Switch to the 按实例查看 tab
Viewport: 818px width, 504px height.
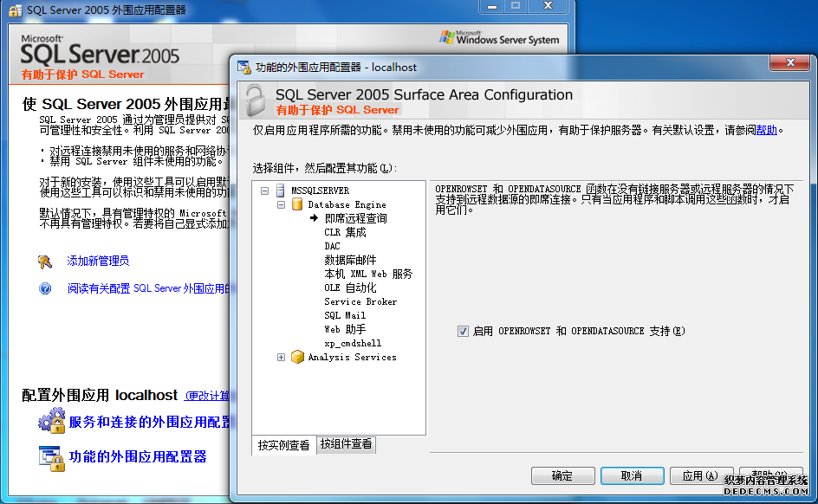[x=283, y=445]
